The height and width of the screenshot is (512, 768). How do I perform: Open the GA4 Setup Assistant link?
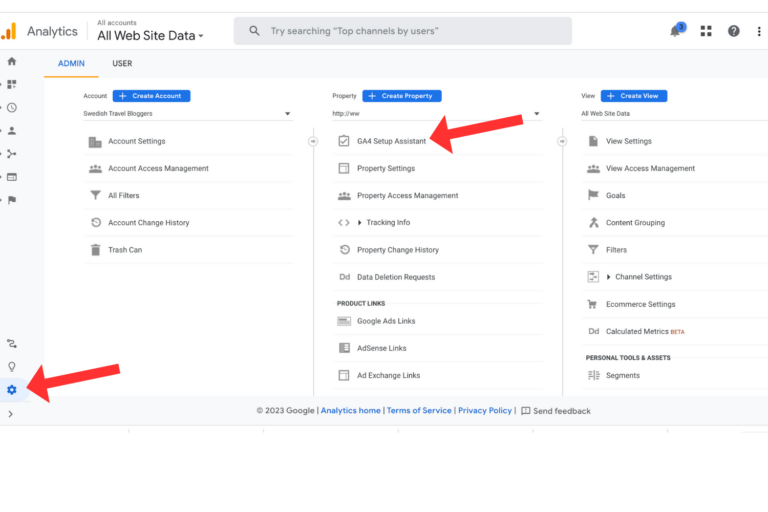(x=391, y=141)
